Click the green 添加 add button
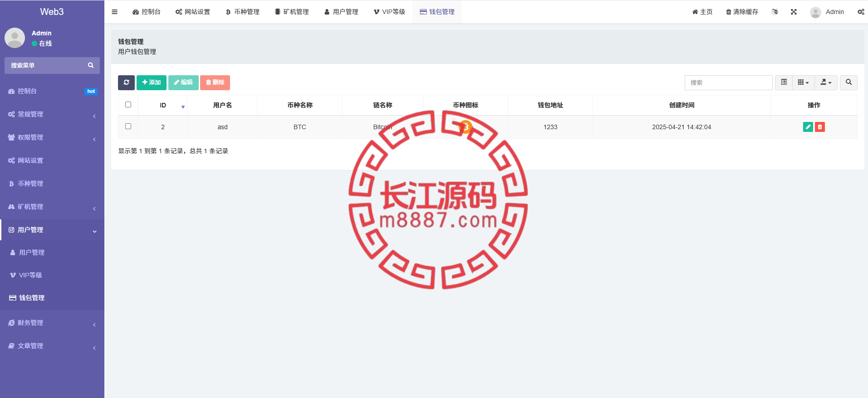Screen dimensions: 868x398 tap(152, 83)
